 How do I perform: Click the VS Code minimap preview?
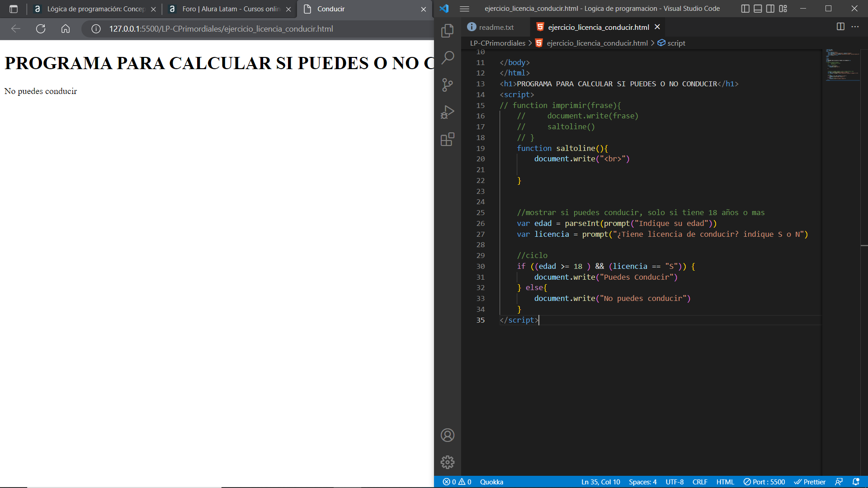pos(842,65)
